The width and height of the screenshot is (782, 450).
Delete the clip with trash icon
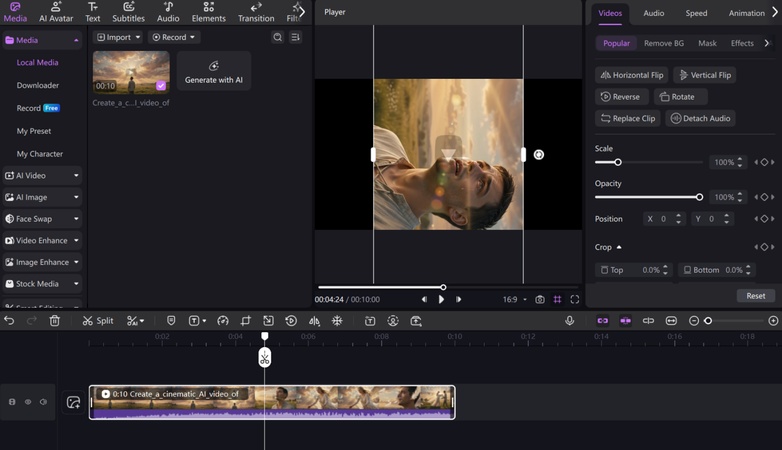tap(55, 321)
